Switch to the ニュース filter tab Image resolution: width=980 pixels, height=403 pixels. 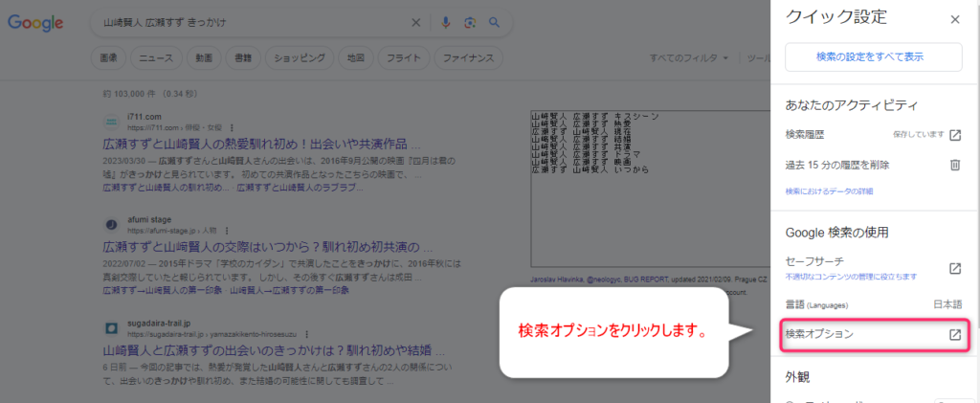tap(155, 58)
